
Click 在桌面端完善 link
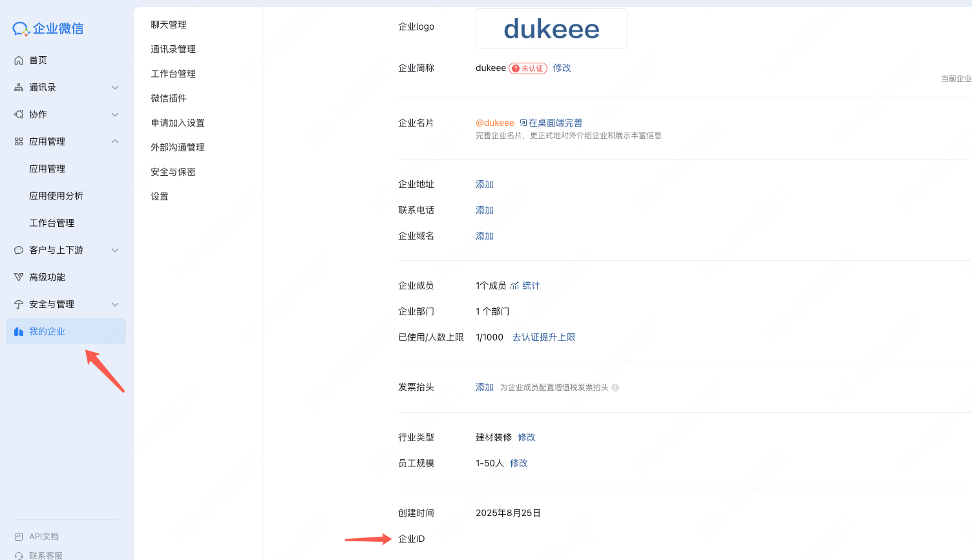[556, 123]
